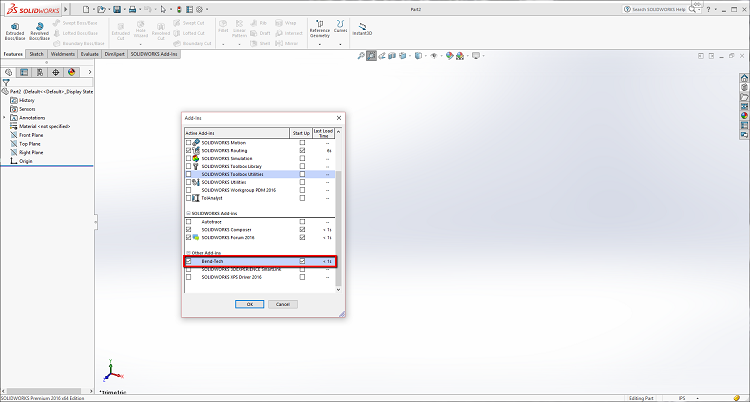Open the PropertyManager tab icon
This screenshot has width=750, height=402.
tap(24, 72)
